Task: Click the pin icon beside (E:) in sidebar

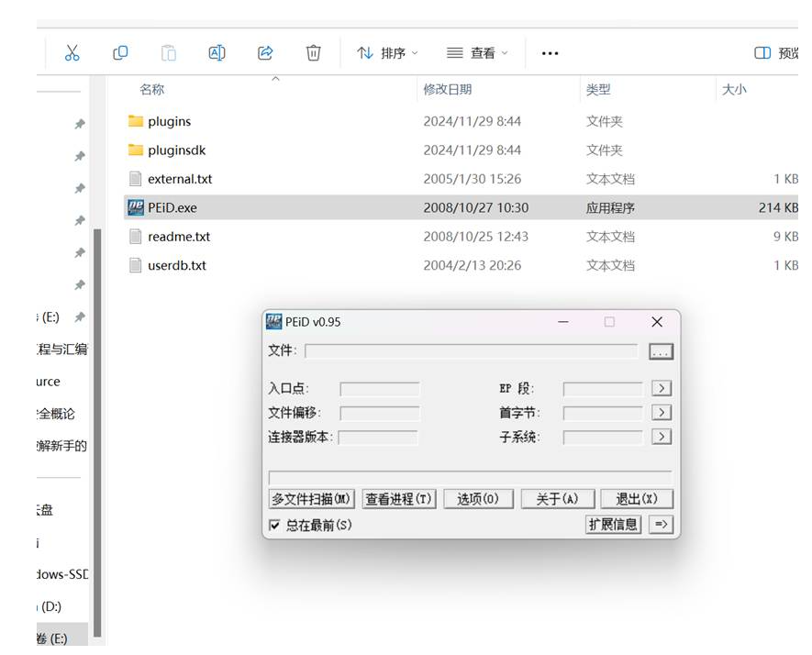Action: pos(80,316)
